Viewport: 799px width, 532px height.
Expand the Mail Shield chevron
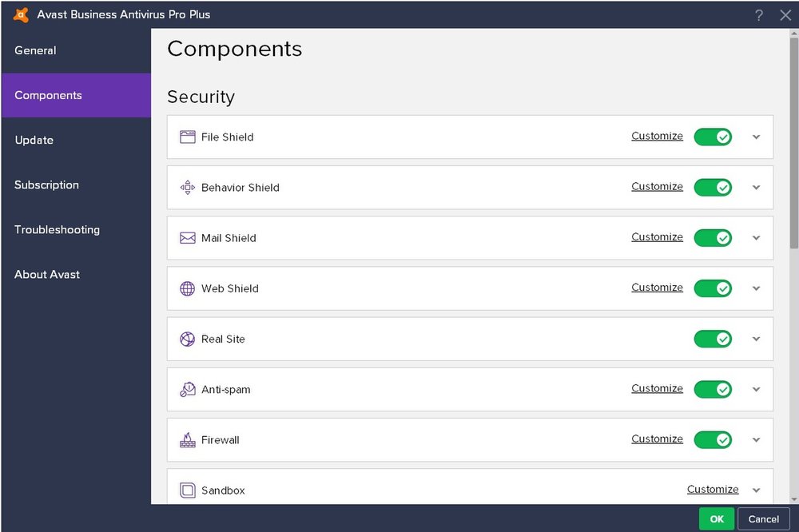pos(756,237)
